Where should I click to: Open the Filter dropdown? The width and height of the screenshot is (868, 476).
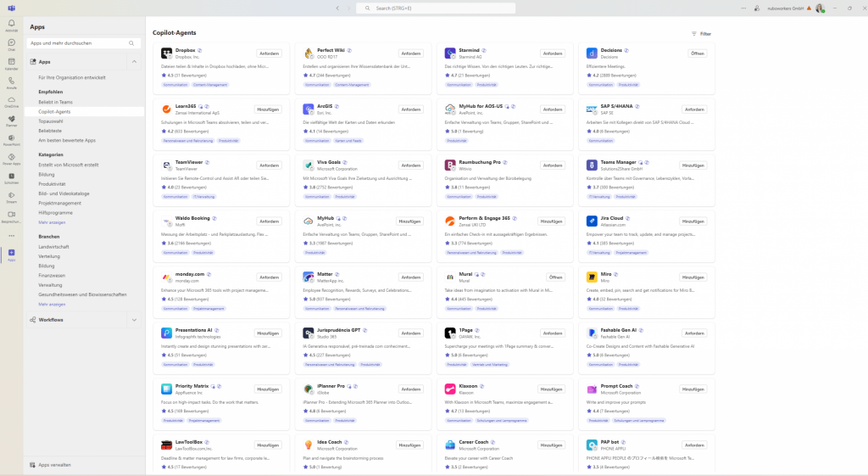coord(701,34)
